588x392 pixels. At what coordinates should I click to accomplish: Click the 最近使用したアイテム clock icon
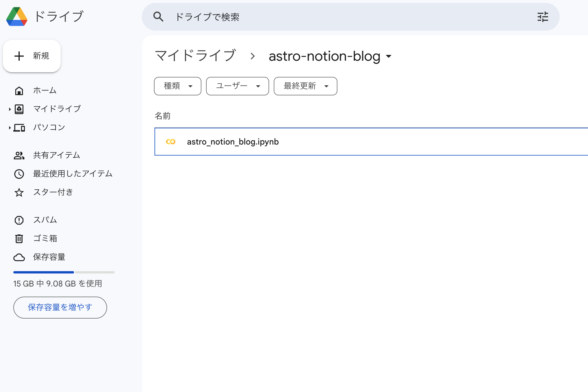(x=19, y=174)
